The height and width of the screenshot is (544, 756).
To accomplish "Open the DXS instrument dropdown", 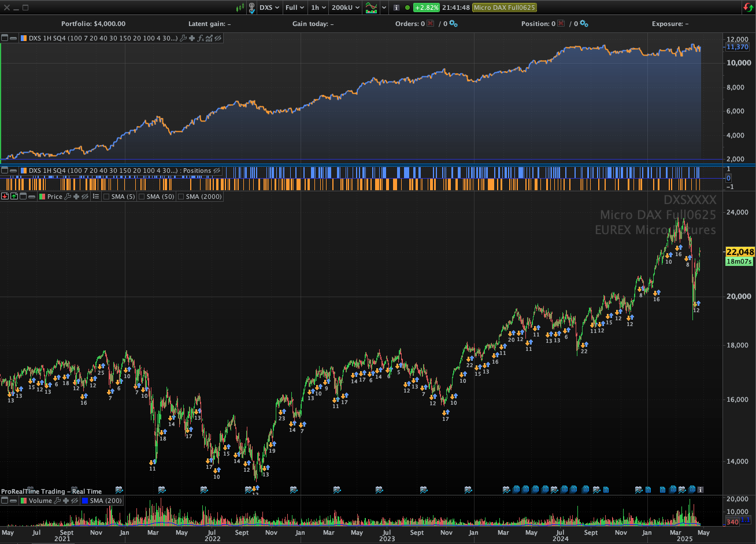I will pyautogui.click(x=269, y=8).
